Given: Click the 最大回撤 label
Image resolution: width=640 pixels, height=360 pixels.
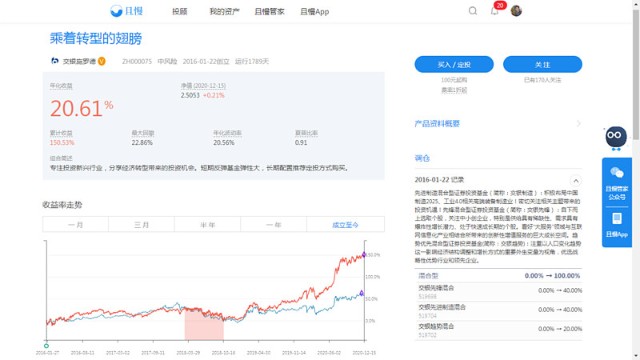Looking at the screenshot, I should [143, 133].
